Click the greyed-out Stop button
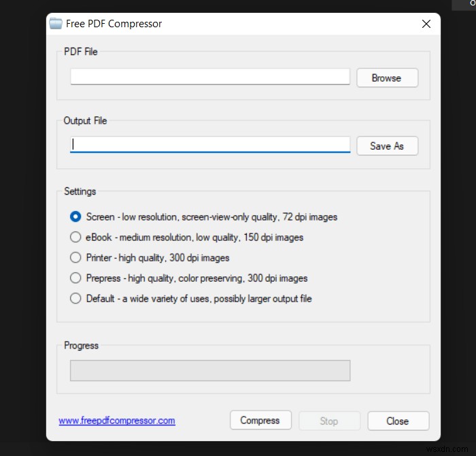The width and height of the screenshot is (476, 456). pyautogui.click(x=329, y=421)
